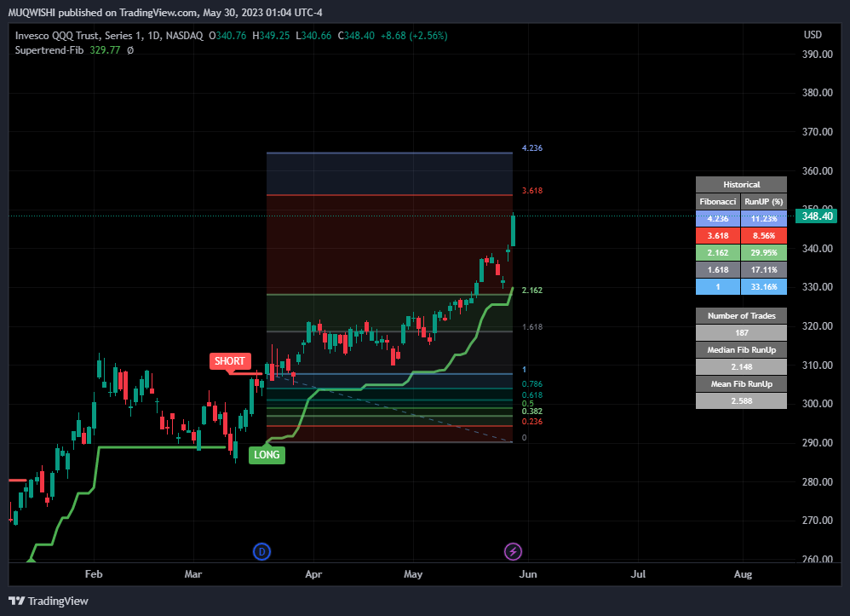
Task: Click the closing price C348.40 value
Action: (x=356, y=36)
